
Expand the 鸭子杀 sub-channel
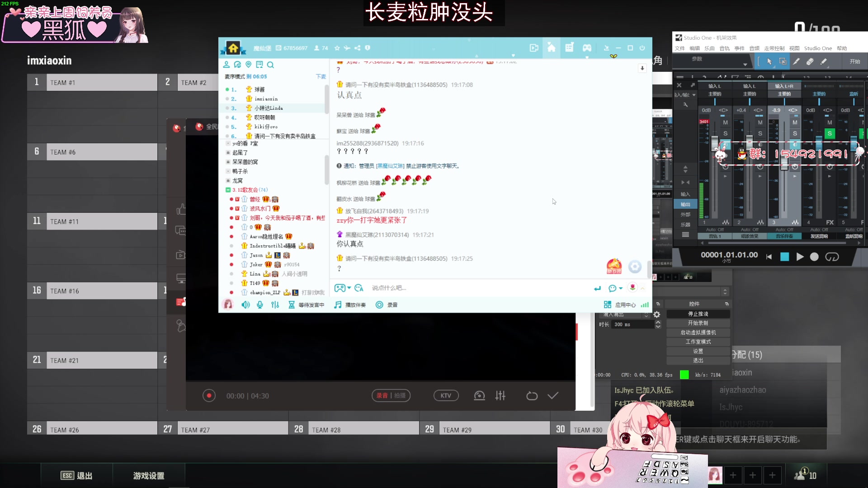coord(228,171)
